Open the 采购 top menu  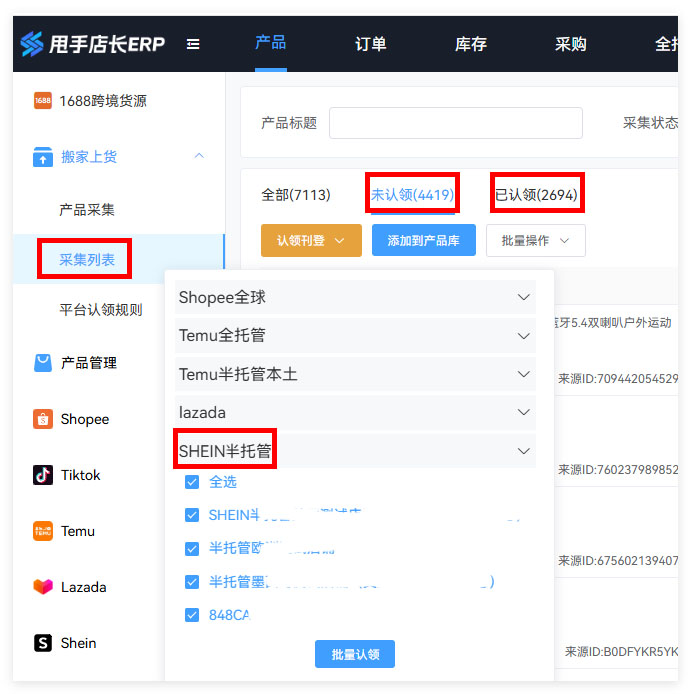(x=571, y=44)
